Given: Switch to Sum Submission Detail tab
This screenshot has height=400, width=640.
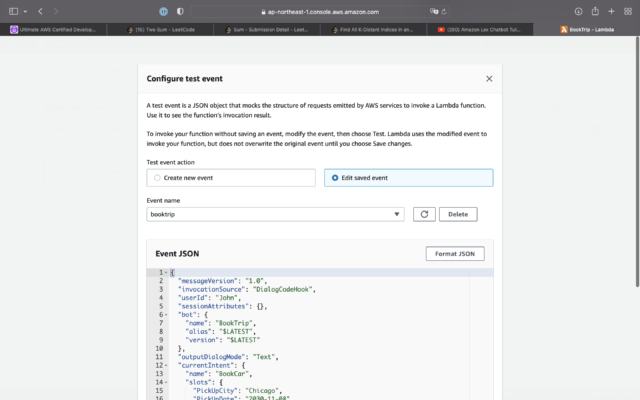Looking at the screenshot, I should coord(267,29).
